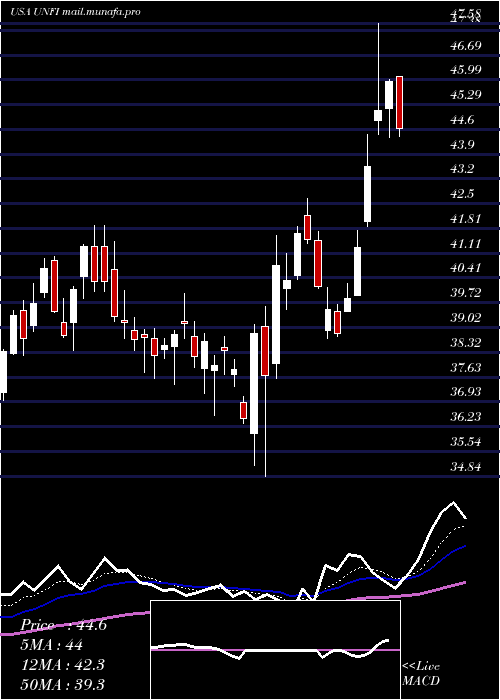This screenshot has width=500, height=700.
Task: Click the 36.93 price axis label
Action: tap(466, 392)
